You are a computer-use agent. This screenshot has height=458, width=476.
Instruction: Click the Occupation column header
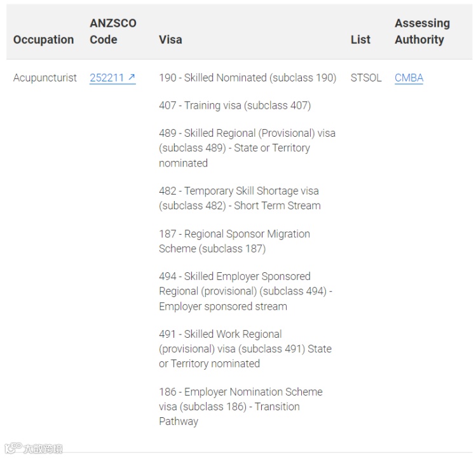point(43,39)
